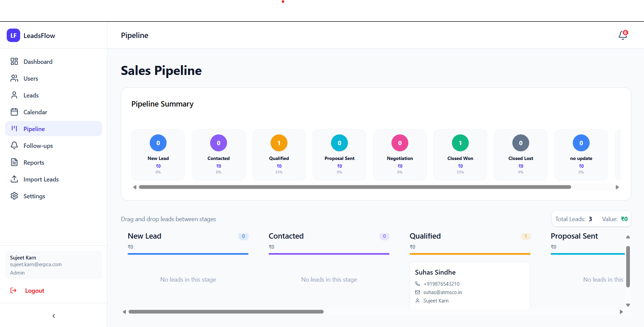This screenshot has height=327, width=644.
Task: Collapse the sidebar with the chevron
Action: coord(53,316)
